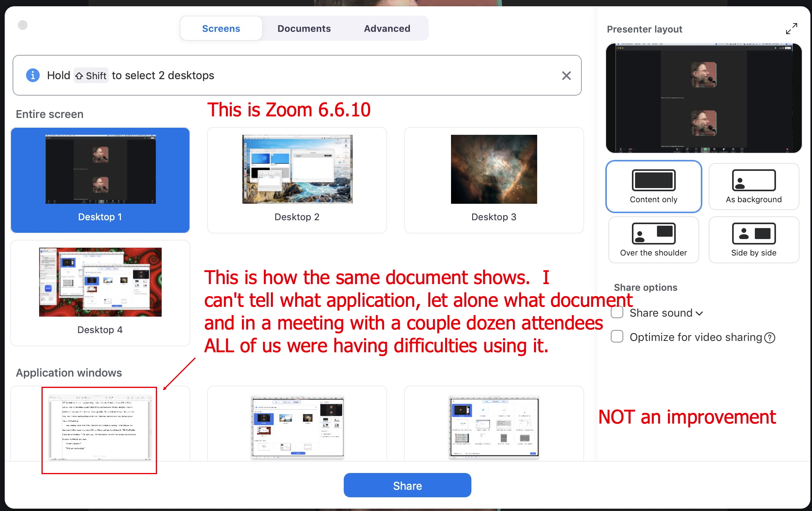Image resolution: width=812 pixels, height=511 pixels.
Task: Expand the Presenter layout preview
Action: click(791, 29)
